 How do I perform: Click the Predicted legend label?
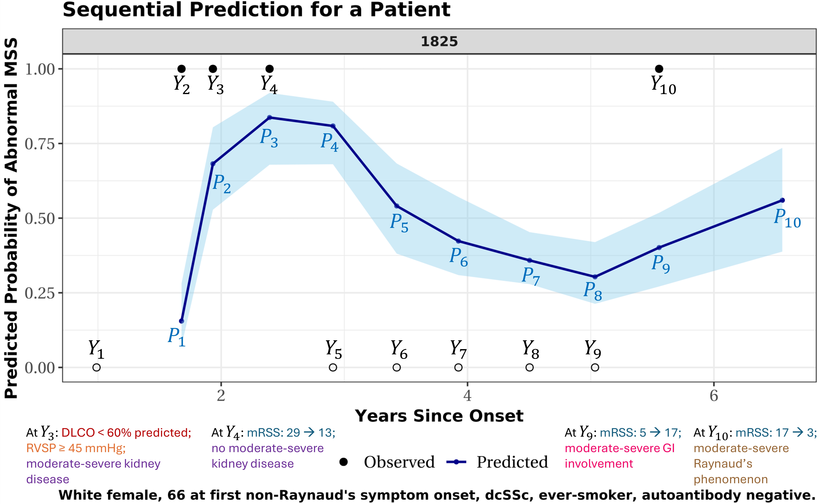pyautogui.click(x=512, y=462)
